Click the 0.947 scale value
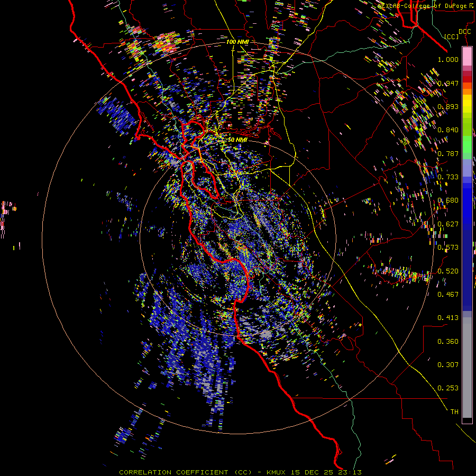 tap(448, 83)
